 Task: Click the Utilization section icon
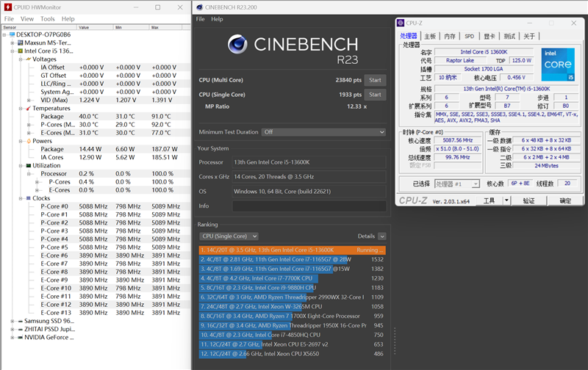(x=29, y=165)
